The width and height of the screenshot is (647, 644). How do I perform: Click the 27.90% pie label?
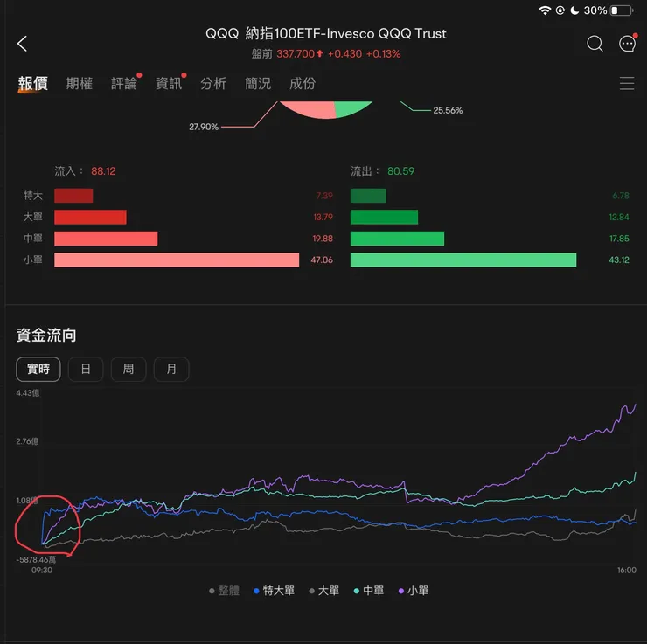pos(204,127)
